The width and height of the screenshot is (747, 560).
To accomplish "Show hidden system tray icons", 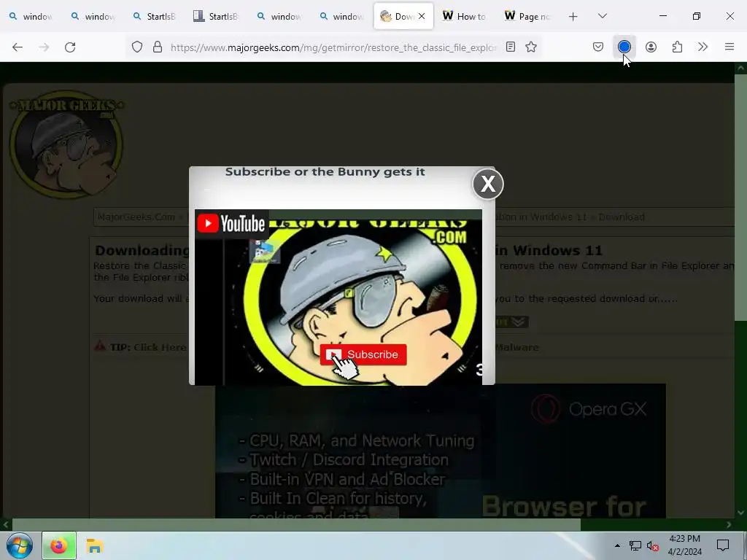I will [617, 545].
